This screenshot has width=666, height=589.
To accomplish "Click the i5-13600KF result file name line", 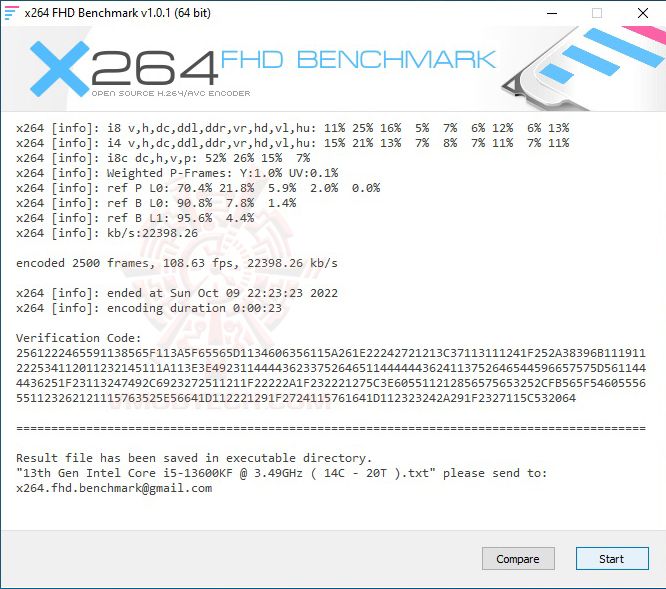I will [x=282, y=473].
